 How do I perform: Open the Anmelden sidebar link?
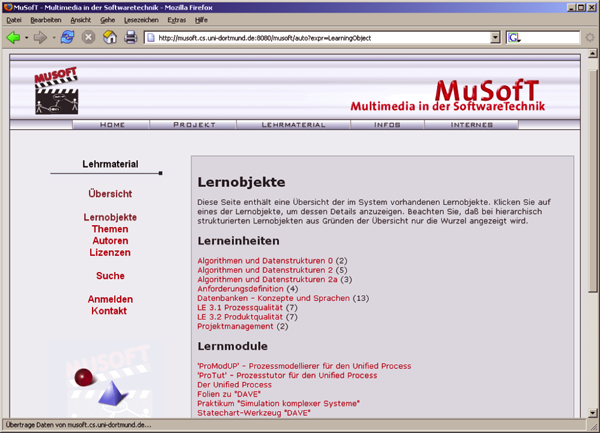(x=110, y=299)
